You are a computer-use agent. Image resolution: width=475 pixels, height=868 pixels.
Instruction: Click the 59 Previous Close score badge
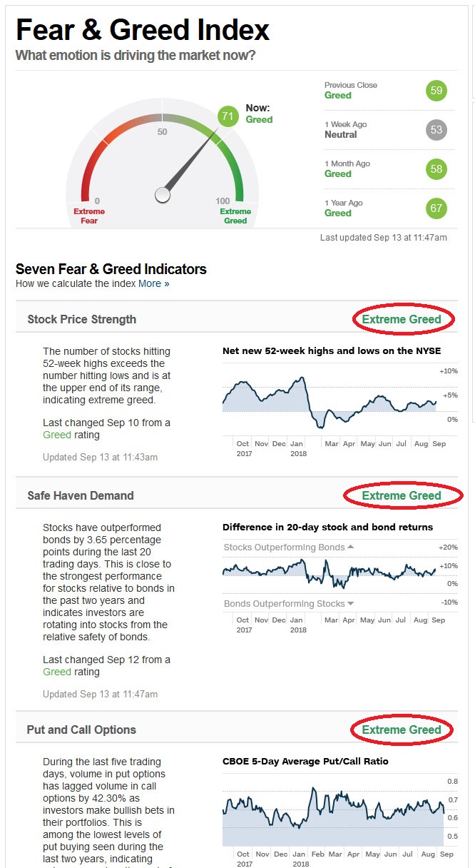[x=436, y=91]
